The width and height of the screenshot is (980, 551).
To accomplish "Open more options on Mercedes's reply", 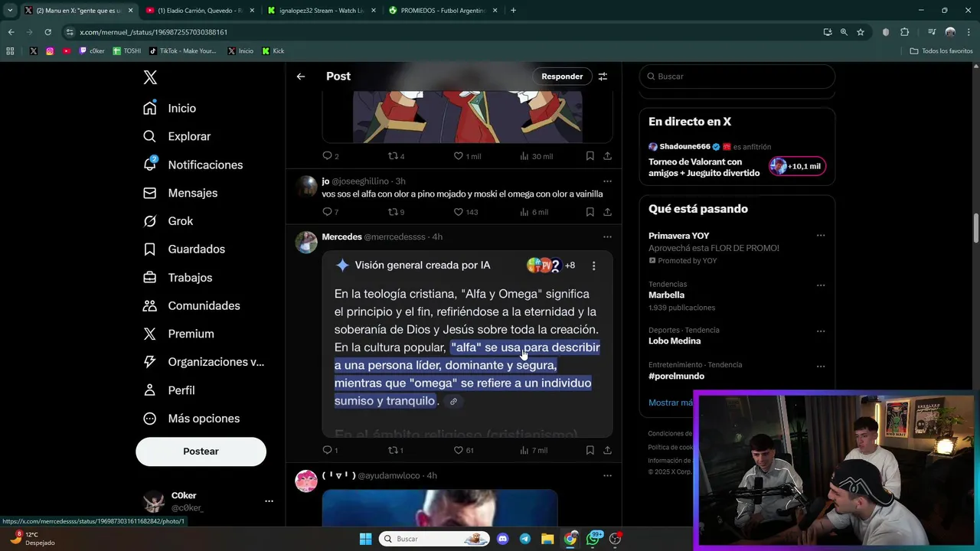I will (607, 237).
